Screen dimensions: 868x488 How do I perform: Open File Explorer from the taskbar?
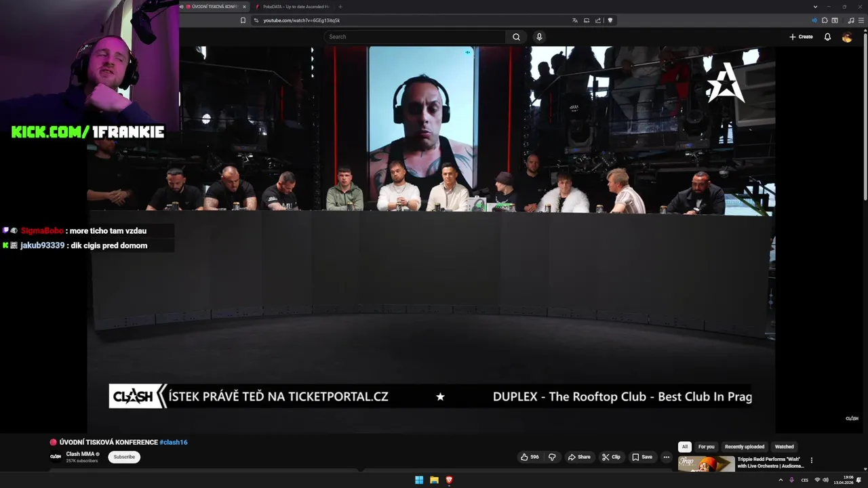[434, 480]
